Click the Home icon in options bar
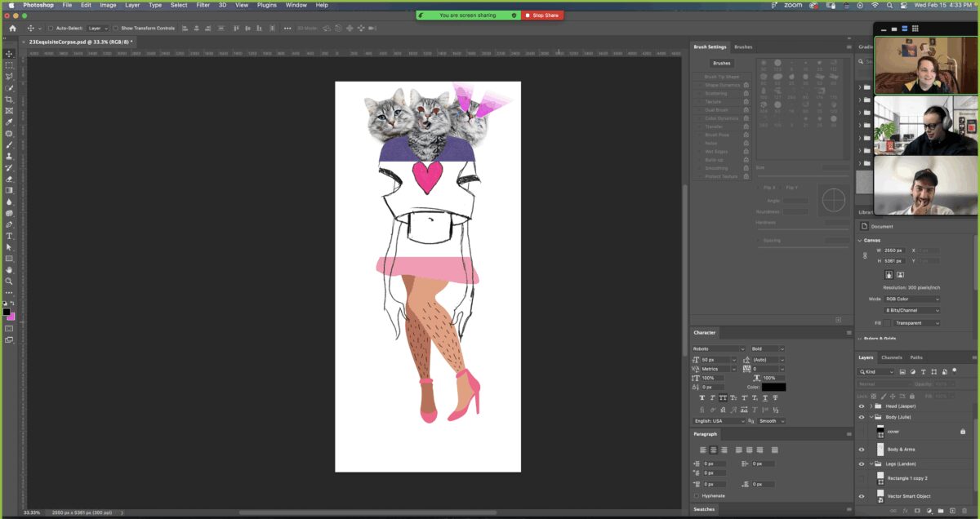Image resolution: width=980 pixels, height=519 pixels. (x=12, y=28)
